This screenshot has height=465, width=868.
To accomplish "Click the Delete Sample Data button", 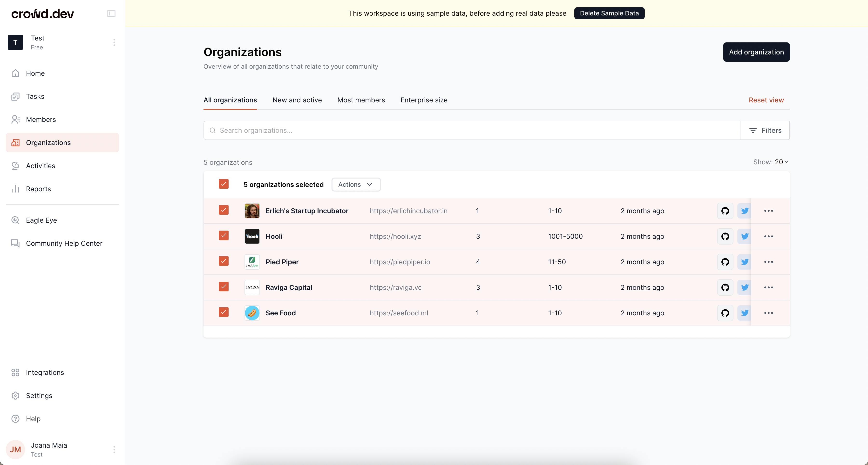I will click(x=609, y=13).
